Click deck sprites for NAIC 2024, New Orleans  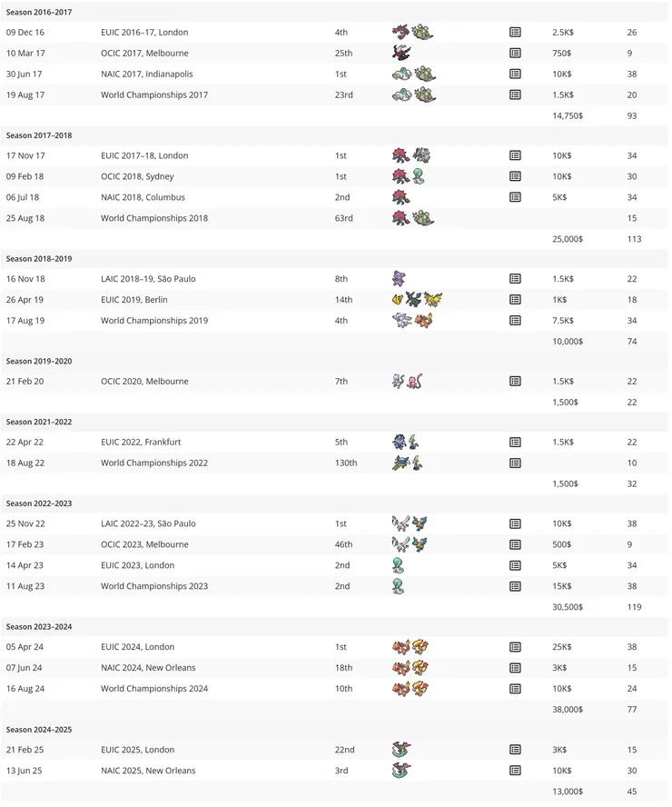tap(410, 668)
